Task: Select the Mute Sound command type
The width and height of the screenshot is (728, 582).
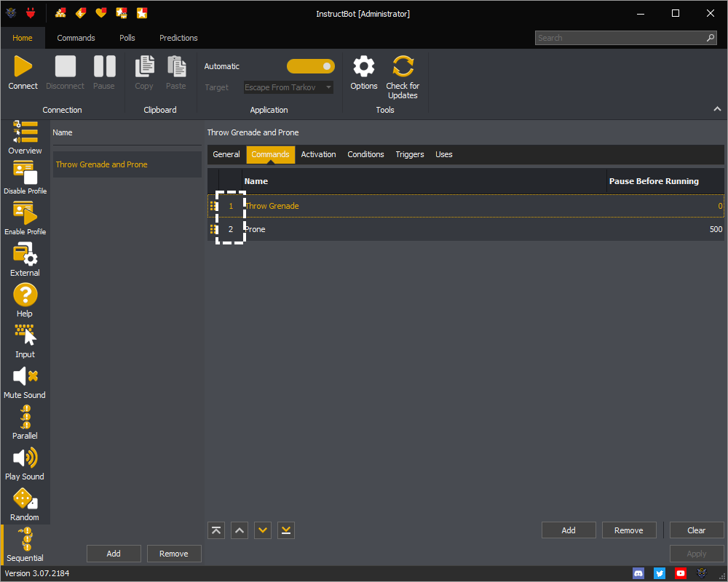Action: 25,381
